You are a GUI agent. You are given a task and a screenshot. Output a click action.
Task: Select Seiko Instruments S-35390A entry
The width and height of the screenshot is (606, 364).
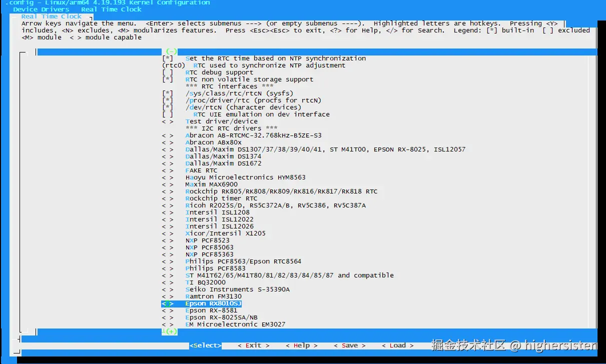(237, 289)
